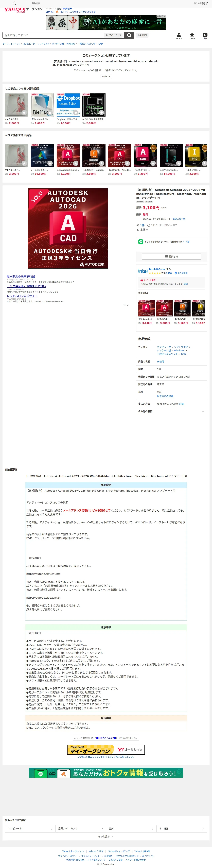
Task: Expand その他の情報 section
Action: point(171,411)
